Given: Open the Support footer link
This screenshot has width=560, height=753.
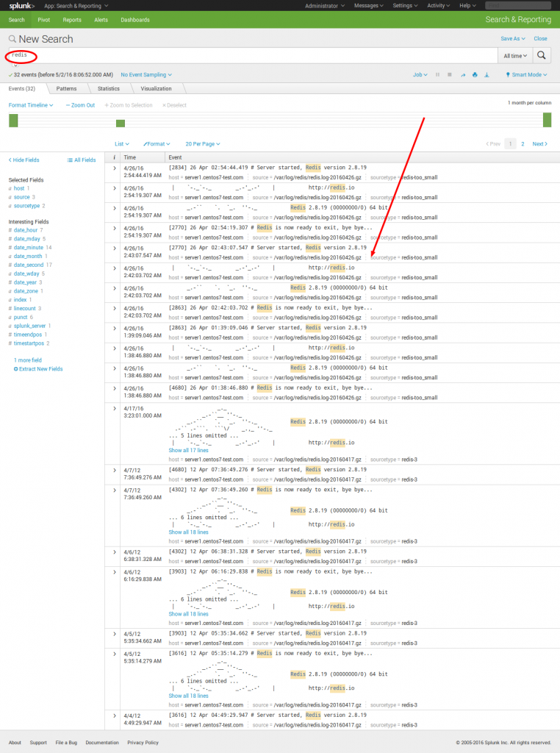Looking at the screenshot, I should coord(38,743).
